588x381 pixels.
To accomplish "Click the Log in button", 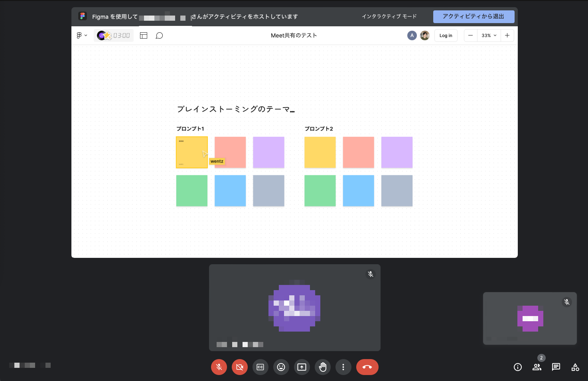I will [x=446, y=35].
